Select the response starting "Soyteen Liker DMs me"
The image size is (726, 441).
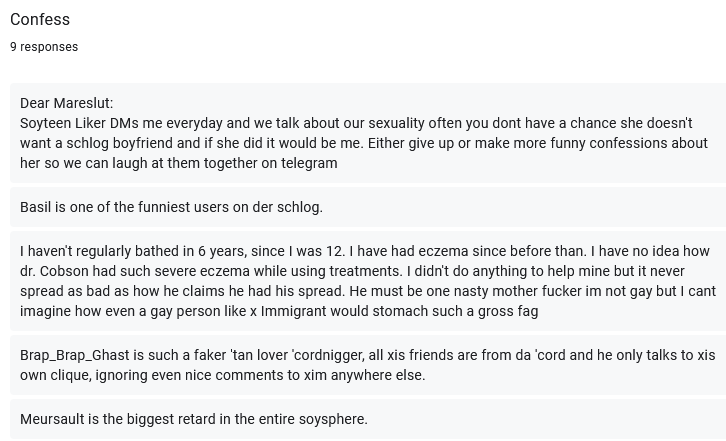point(368,133)
